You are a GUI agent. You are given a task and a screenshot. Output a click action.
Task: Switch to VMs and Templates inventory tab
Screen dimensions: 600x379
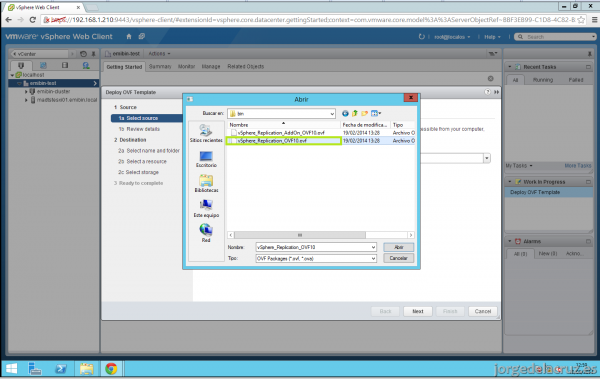43,65
